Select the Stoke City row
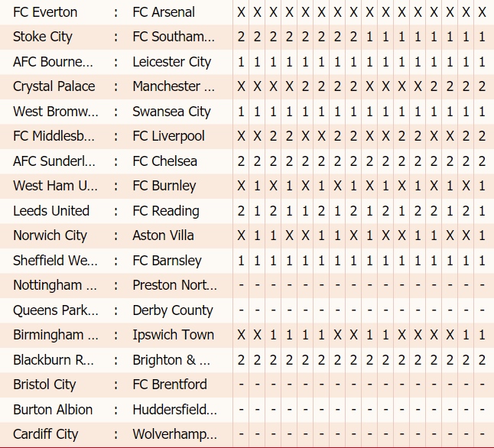Screen dimensions: 494x448 [x=247, y=37]
